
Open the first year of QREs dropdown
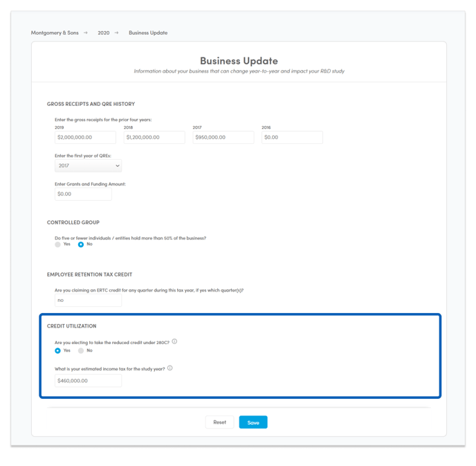(x=89, y=166)
